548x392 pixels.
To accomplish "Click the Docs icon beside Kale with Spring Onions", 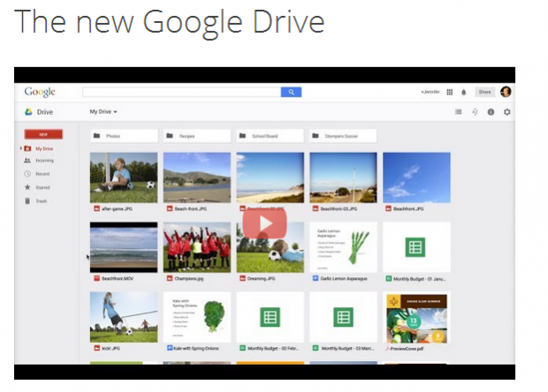I will coord(170,348).
